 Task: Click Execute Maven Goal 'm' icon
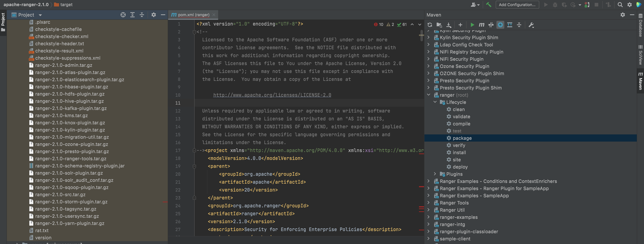(x=481, y=25)
